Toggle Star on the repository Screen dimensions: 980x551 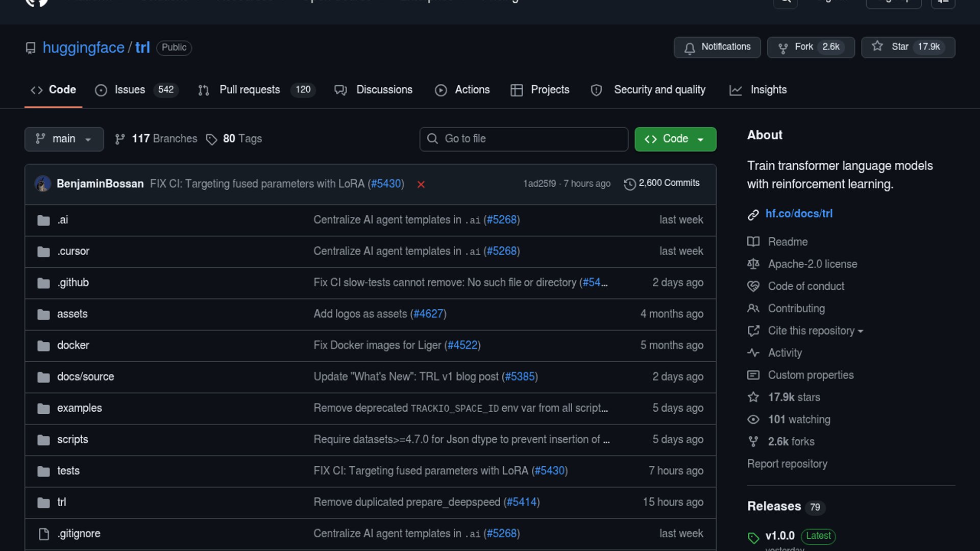click(908, 47)
